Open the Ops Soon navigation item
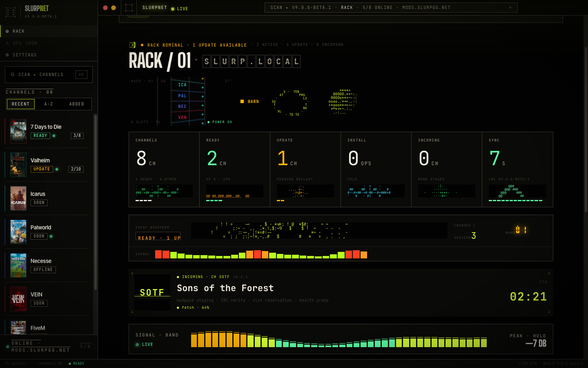 click(49, 43)
